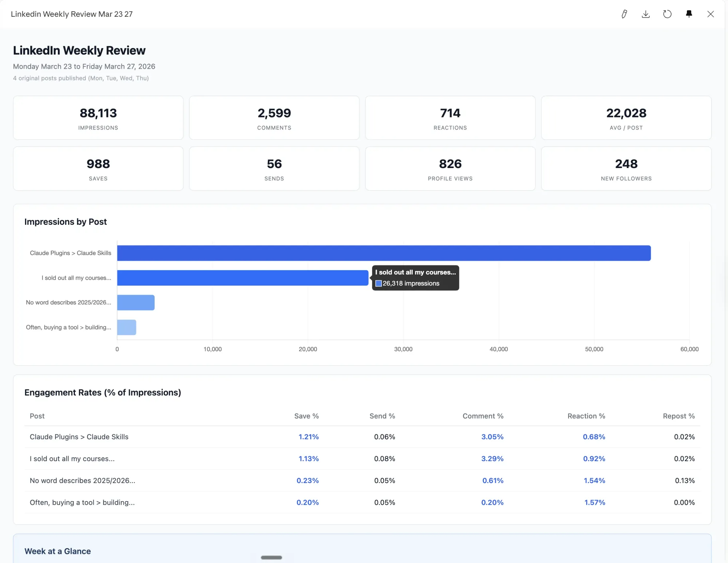Viewport: 728px width, 563px height.
Task: Click the circular refresh icon
Action: coord(667,14)
